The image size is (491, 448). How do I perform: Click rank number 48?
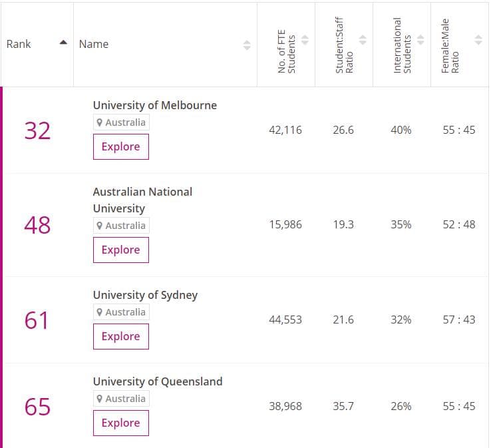coord(37,225)
